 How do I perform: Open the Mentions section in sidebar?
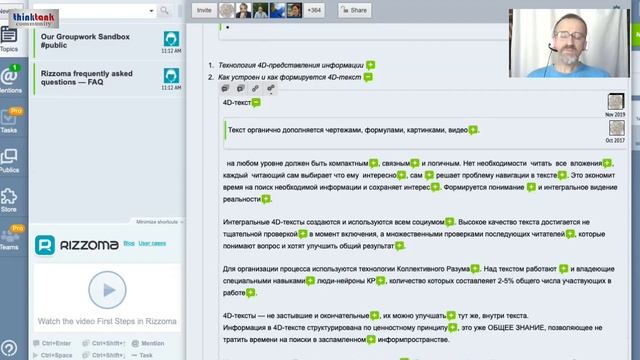10,80
